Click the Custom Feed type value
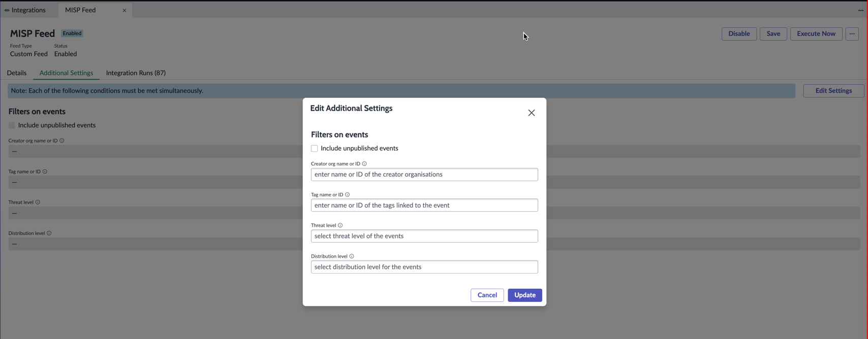The height and width of the screenshot is (339, 868). tap(29, 54)
